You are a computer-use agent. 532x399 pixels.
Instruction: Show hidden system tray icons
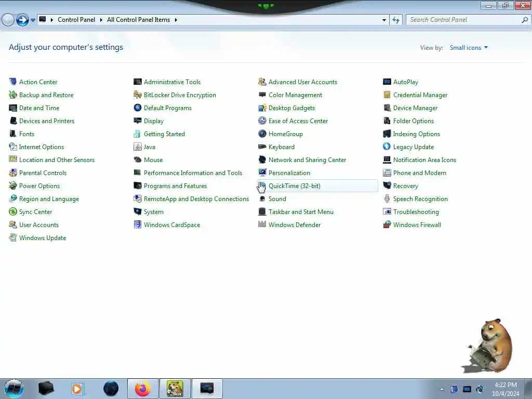pos(442,389)
